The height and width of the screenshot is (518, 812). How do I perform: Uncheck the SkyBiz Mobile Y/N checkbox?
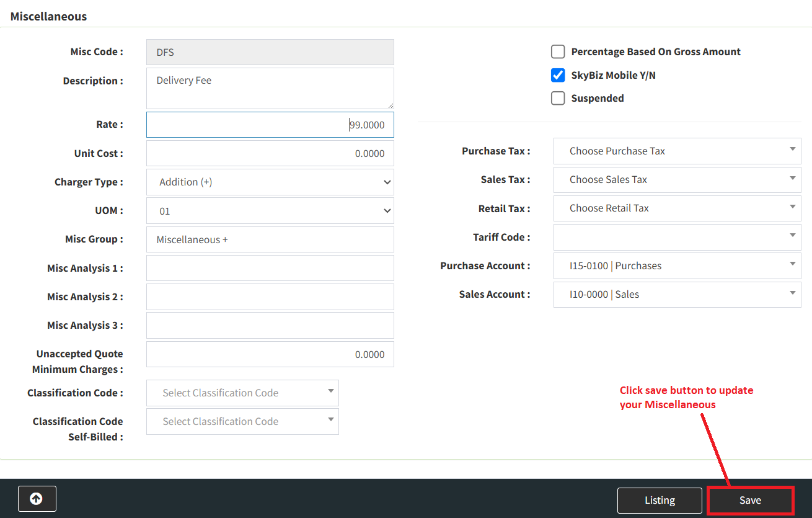558,75
